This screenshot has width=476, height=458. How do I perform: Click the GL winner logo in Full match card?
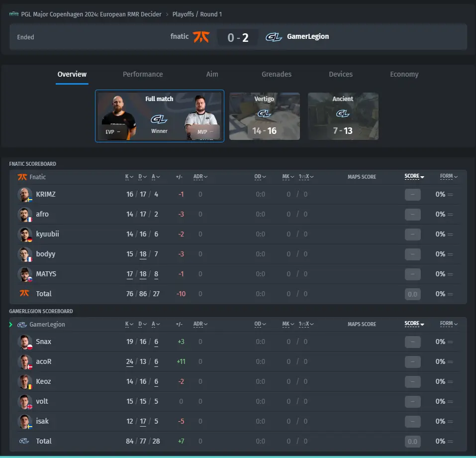point(159,119)
